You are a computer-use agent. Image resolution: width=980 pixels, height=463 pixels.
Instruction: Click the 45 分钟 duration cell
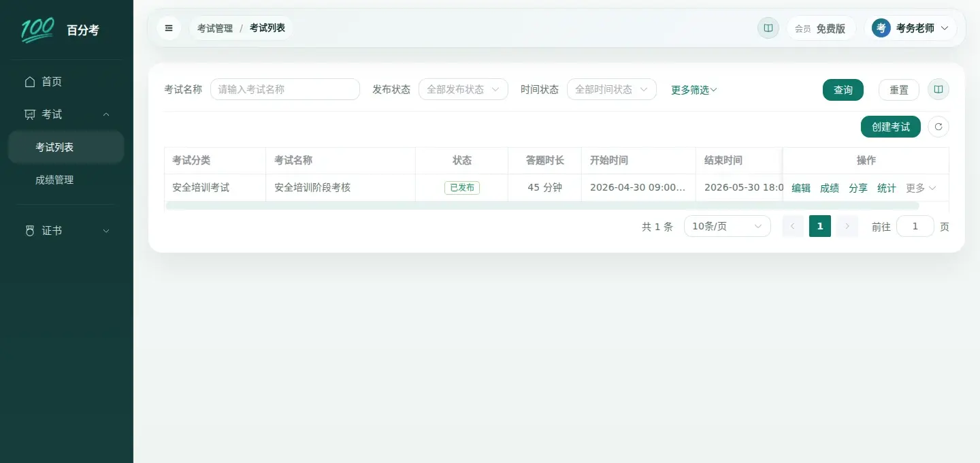[x=545, y=188]
